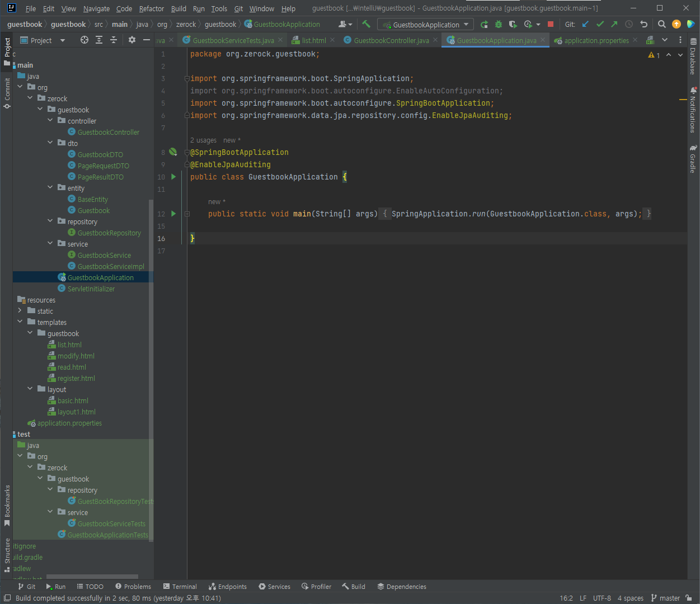700x604 pixels.
Task: Collapse the controller folder in project tree
Action: click(50, 120)
